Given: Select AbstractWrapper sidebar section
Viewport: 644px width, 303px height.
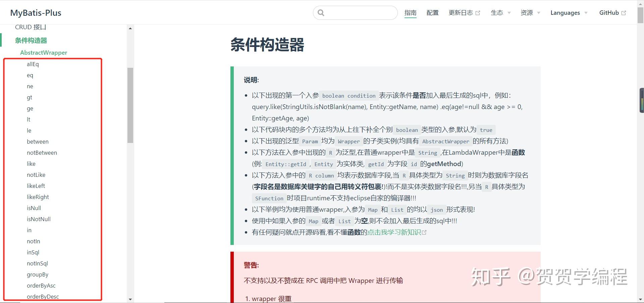Looking at the screenshot, I should (x=44, y=52).
